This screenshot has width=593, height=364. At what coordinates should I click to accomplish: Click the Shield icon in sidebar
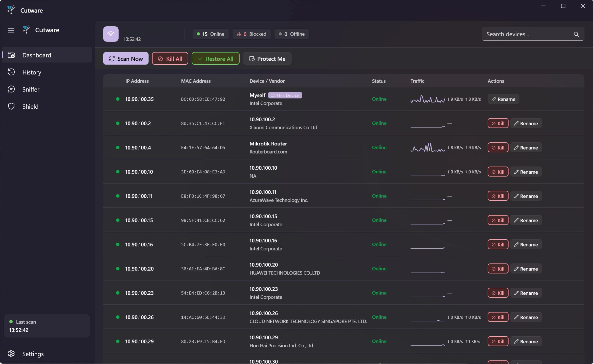(11, 106)
